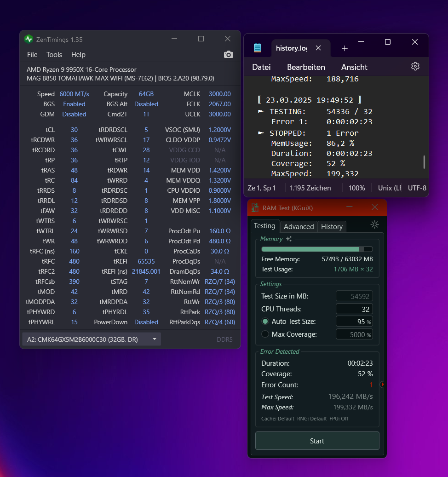Switch to the Advanced tab

point(299,226)
